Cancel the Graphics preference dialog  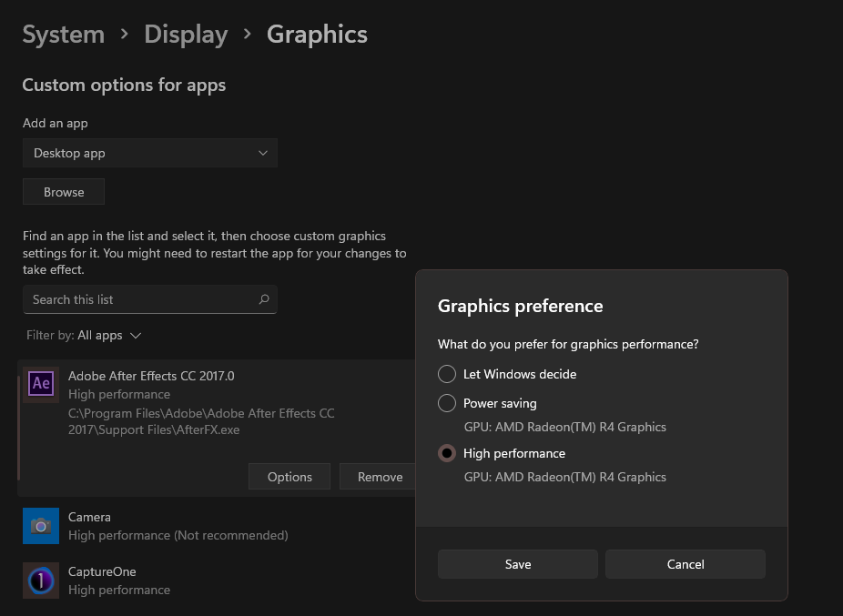click(x=686, y=564)
